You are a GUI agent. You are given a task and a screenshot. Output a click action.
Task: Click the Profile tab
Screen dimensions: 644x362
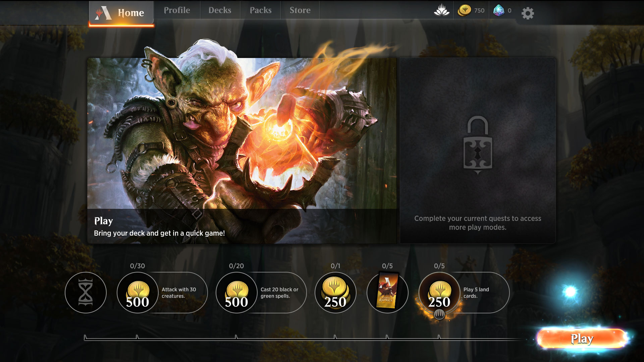point(176,10)
